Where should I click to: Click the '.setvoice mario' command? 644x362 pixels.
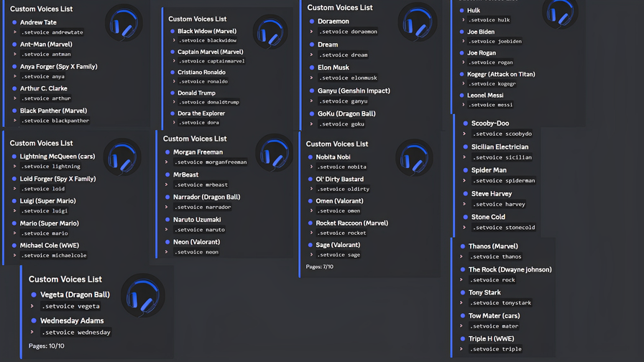click(45, 233)
